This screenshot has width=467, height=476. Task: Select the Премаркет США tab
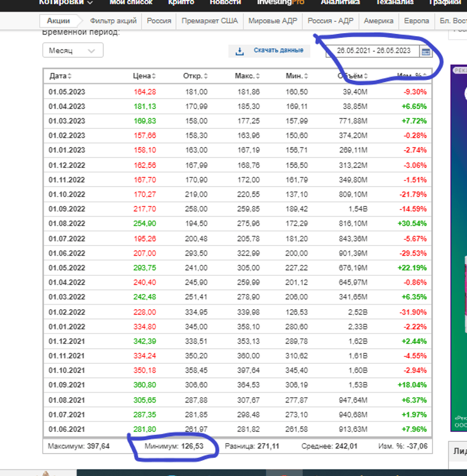(210, 21)
